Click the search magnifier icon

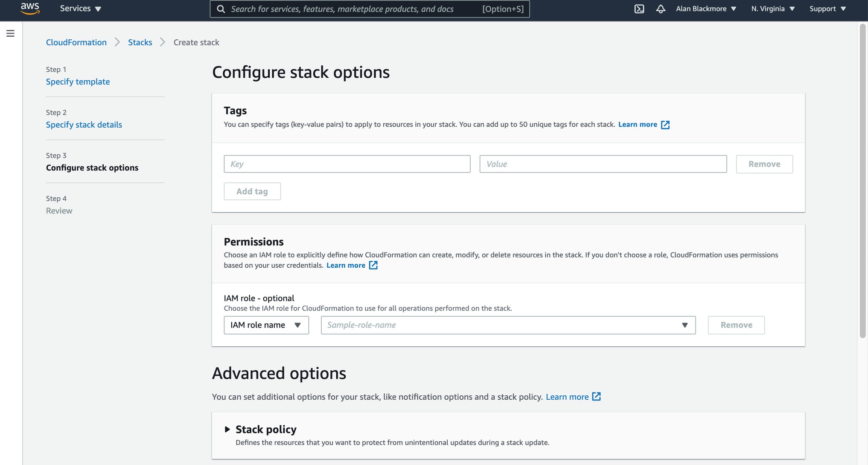[221, 9]
